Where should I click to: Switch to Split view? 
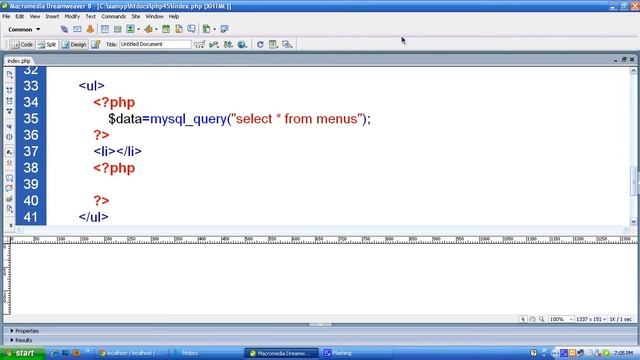(47, 44)
